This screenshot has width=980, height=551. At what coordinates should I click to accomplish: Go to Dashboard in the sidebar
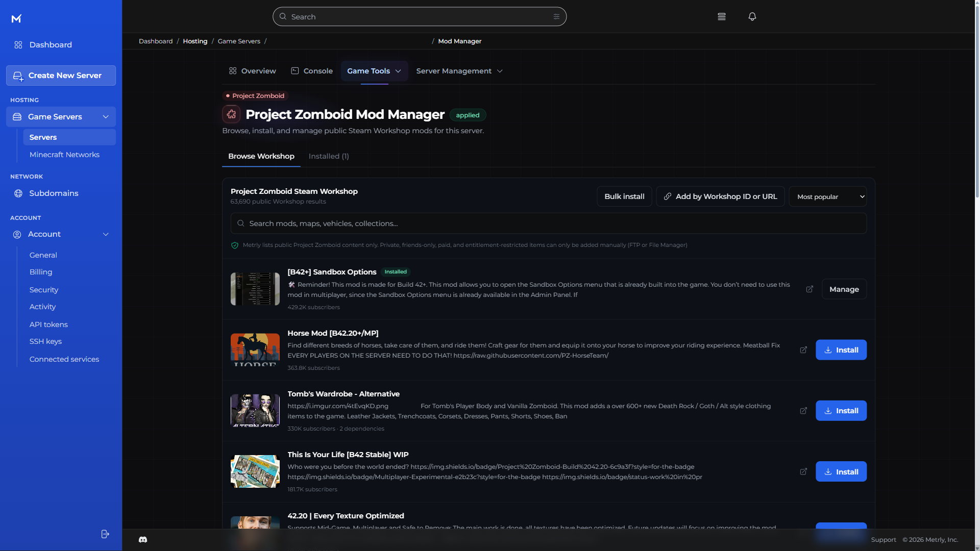coord(51,45)
